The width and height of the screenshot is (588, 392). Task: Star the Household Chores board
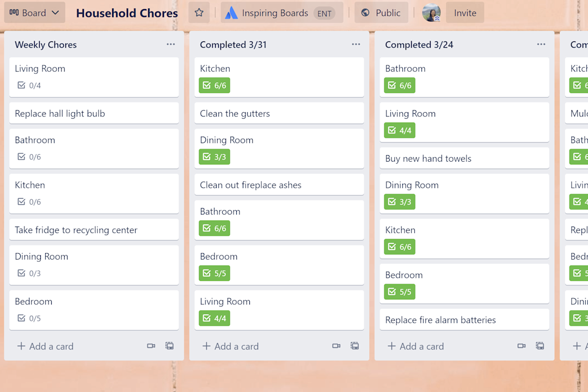[199, 13]
